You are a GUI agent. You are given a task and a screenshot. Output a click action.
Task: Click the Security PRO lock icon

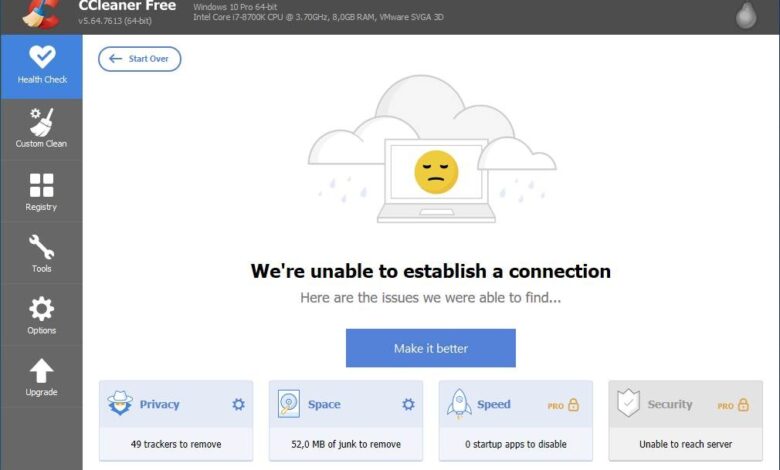pos(743,405)
